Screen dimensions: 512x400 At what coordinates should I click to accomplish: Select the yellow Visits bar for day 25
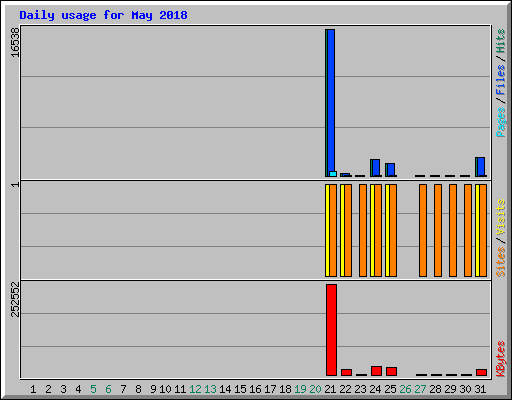[387, 230]
